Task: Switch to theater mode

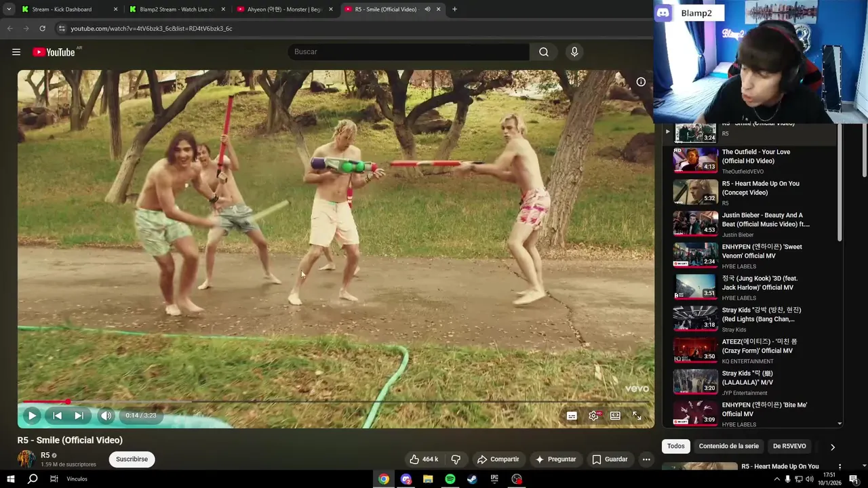Action: (x=615, y=415)
